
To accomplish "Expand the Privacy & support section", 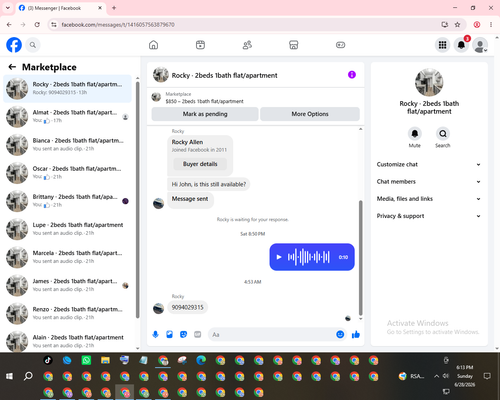I will 429,216.
